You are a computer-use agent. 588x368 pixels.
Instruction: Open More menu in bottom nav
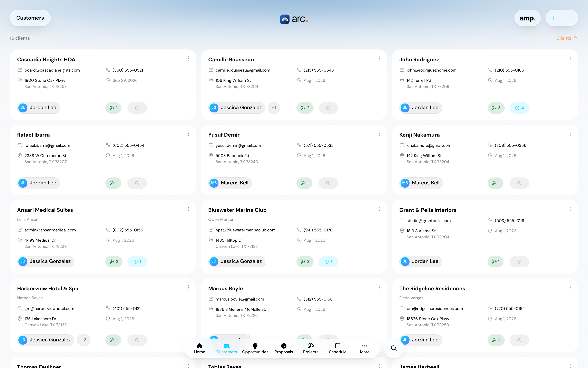tap(364, 348)
